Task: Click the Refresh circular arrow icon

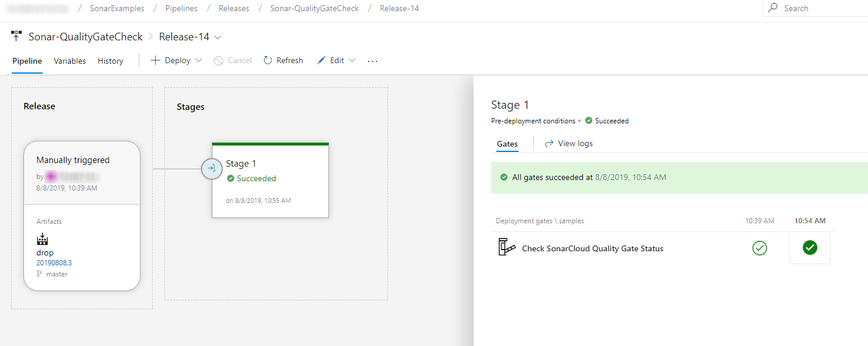Action: 268,60
